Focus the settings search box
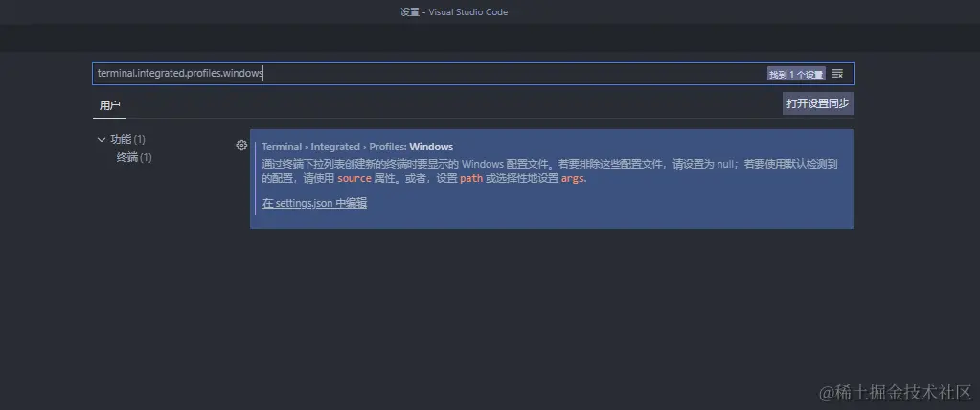The width and height of the screenshot is (980, 410). 473,74
